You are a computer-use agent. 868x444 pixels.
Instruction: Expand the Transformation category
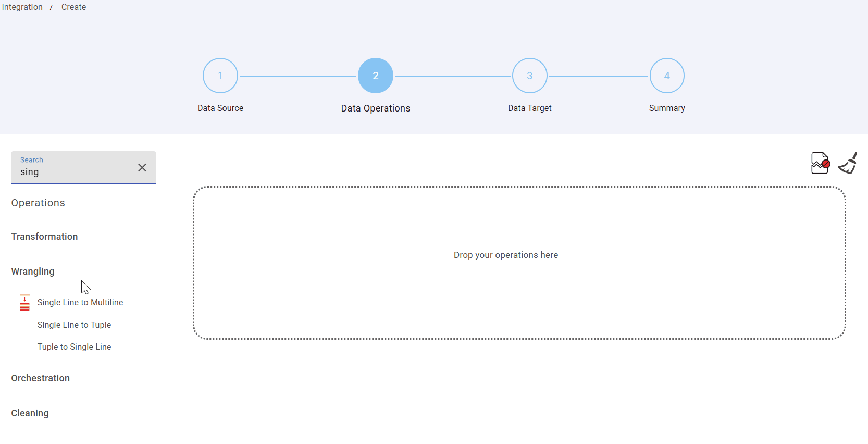click(x=44, y=237)
